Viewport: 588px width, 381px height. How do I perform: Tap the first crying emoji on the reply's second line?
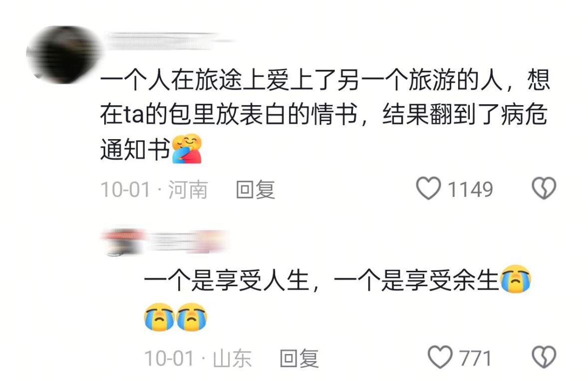[x=159, y=317]
